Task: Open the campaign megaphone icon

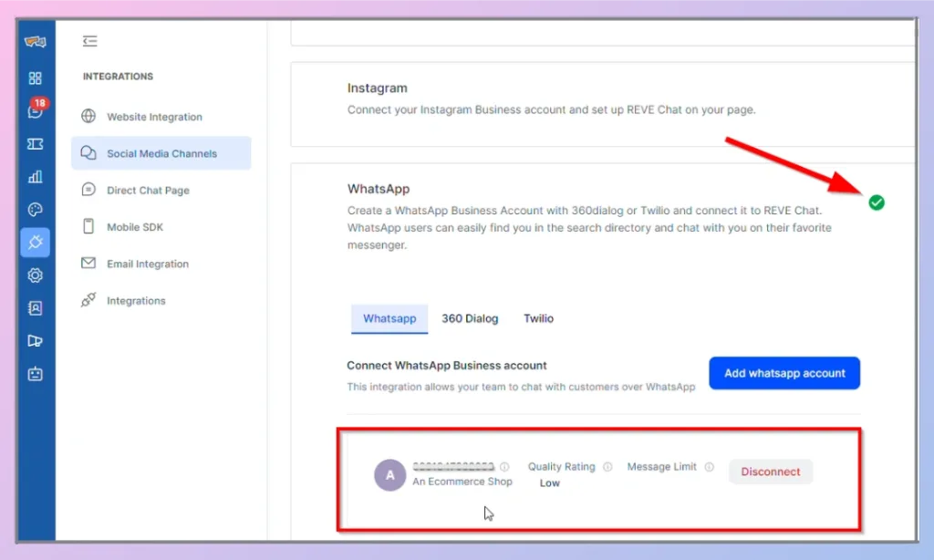Action: (36, 341)
